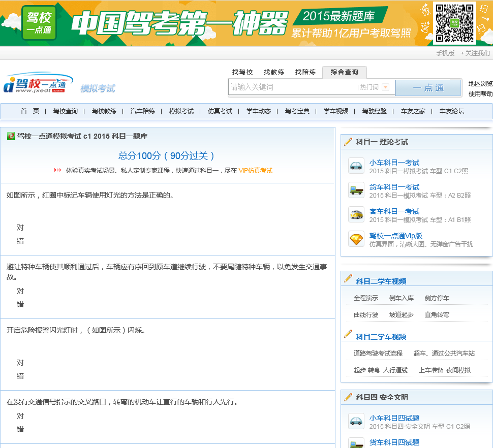Open 首页 in the navigation bar
This screenshot has height=448, width=493.
[30, 111]
